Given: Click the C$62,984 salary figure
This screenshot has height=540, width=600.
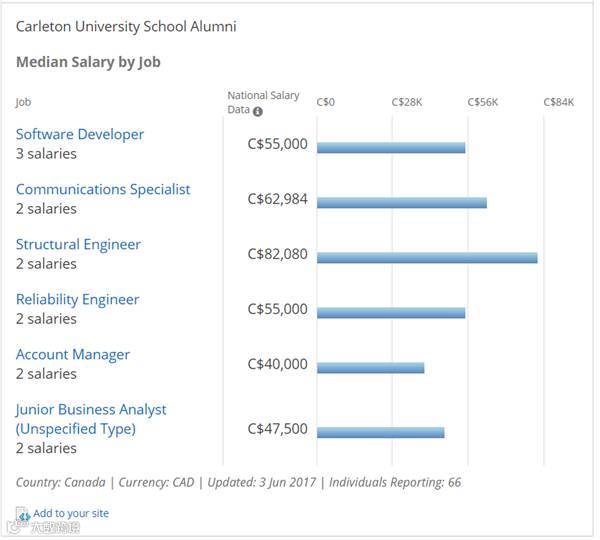Looking at the screenshot, I should [x=278, y=199].
